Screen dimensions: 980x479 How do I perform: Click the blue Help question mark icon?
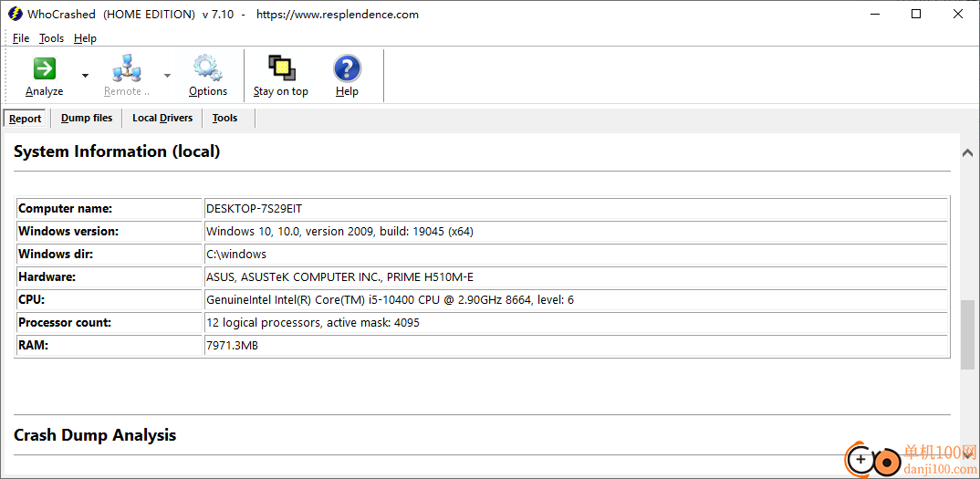(x=347, y=68)
